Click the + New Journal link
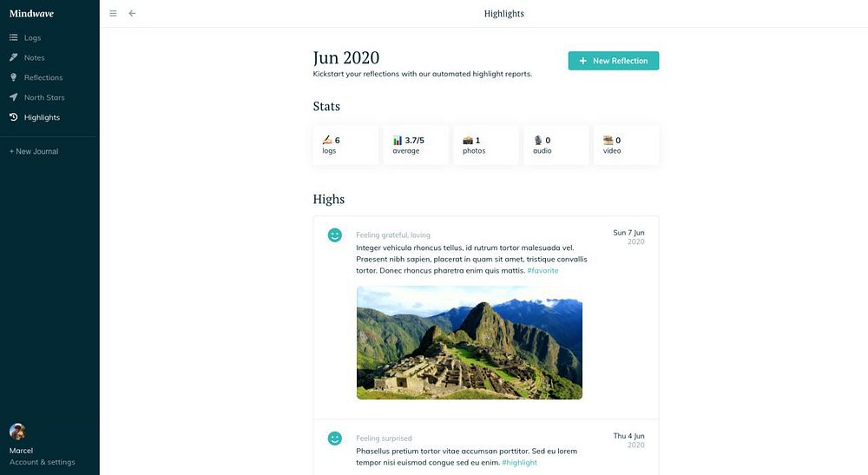 (x=34, y=151)
